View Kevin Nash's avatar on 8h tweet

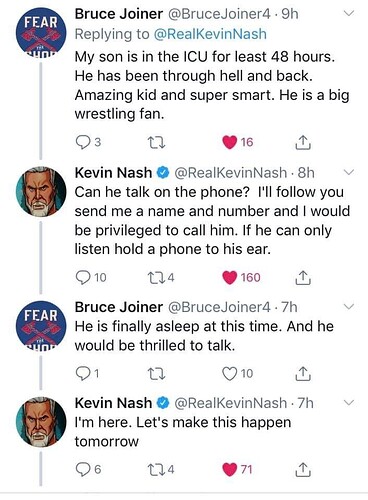tap(41, 191)
